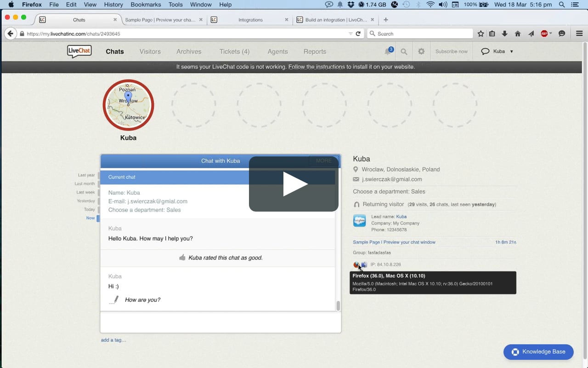
Task: Click the location pin icon beside Wroclaw
Action: (356, 169)
